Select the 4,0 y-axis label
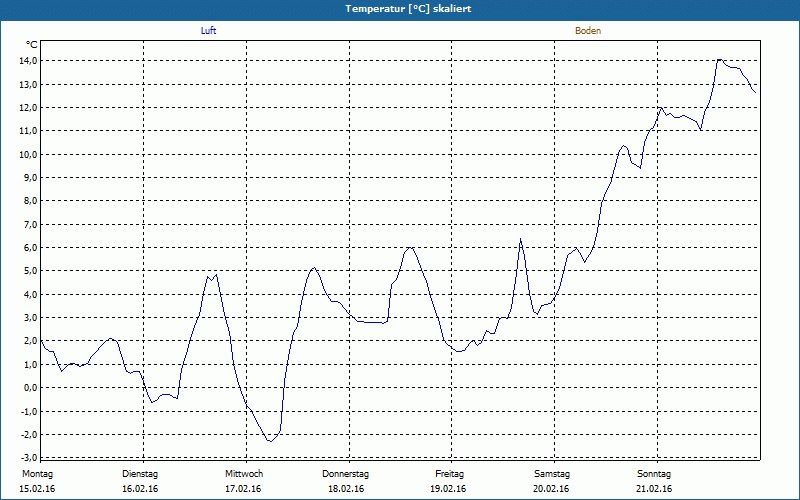The height and width of the screenshot is (500, 800). click(31, 294)
